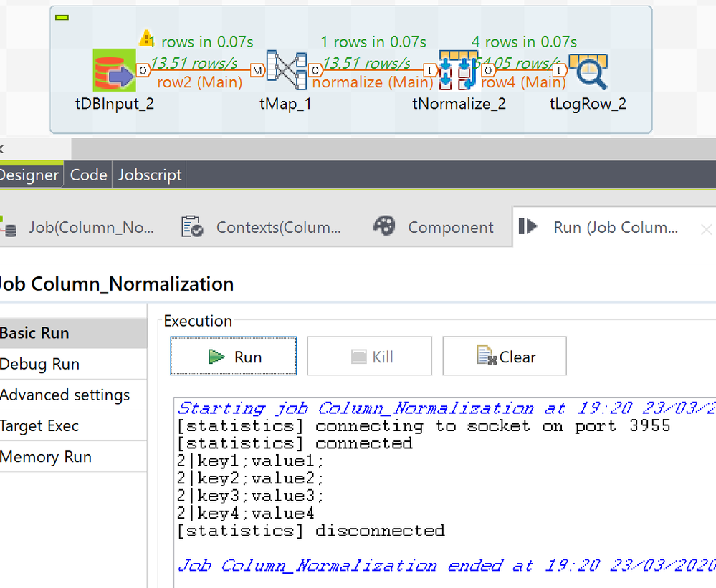
Task: Click the Contexts tab clipboard icon
Action: (x=191, y=227)
